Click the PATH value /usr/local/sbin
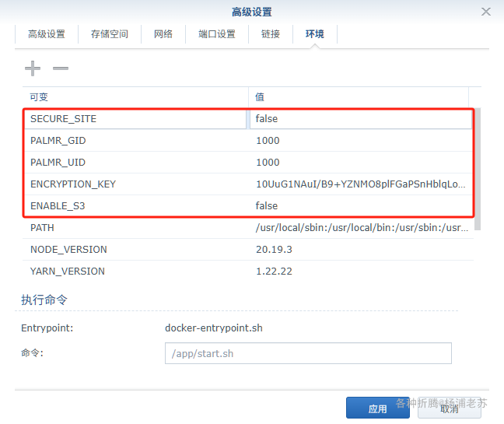The height and width of the screenshot is (424, 504). (362, 228)
